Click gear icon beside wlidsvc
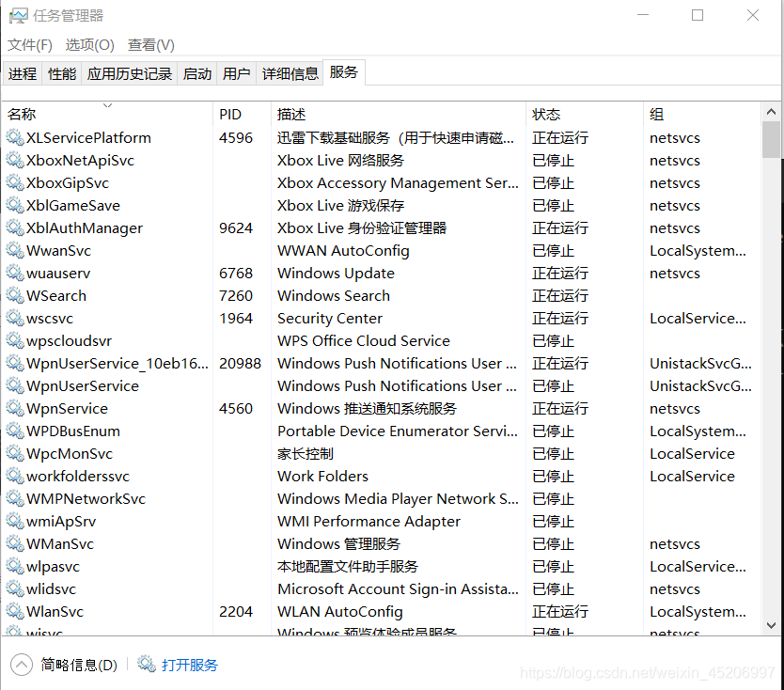The image size is (784, 690). [x=15, y=589]
